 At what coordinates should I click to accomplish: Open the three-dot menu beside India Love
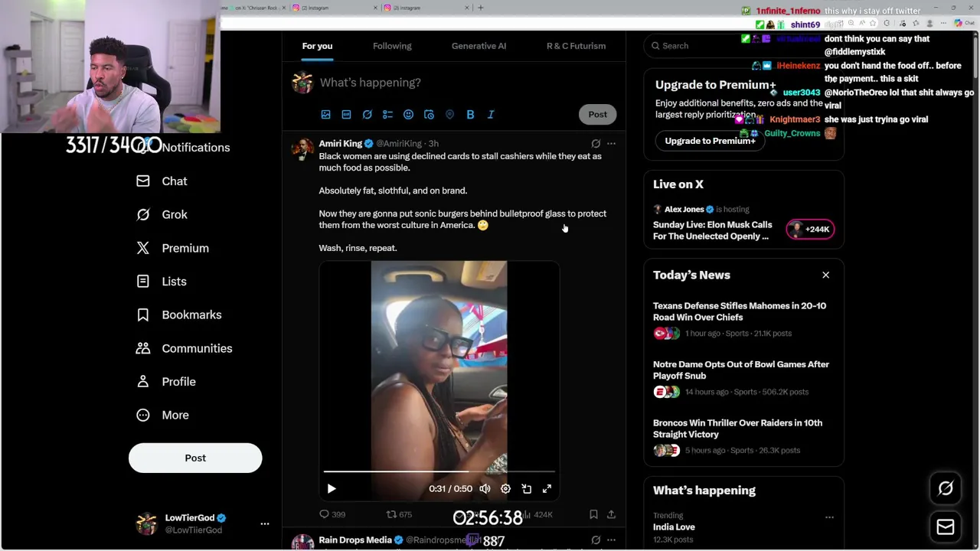pyautogui.click(x=829, y=517)
